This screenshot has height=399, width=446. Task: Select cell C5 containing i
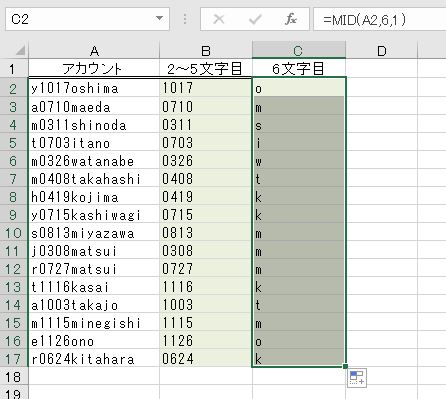point(299,143)
